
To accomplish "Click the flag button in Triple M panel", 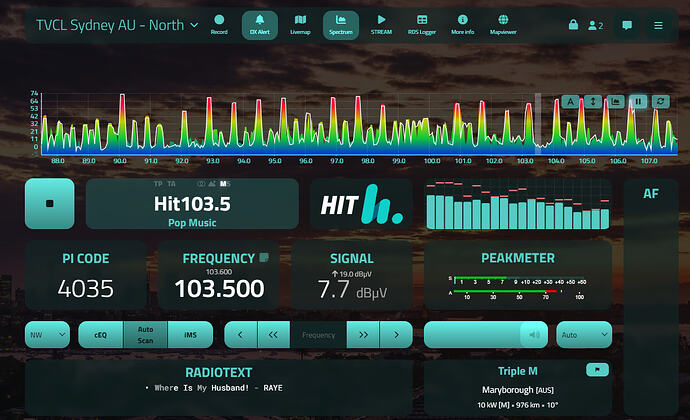I will click(x=597, y=369).
